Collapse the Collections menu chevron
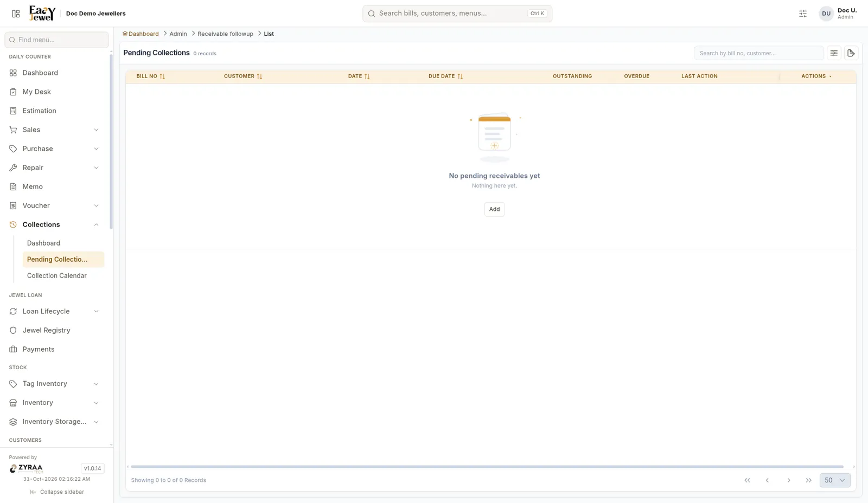 click(x=96, y=224)
